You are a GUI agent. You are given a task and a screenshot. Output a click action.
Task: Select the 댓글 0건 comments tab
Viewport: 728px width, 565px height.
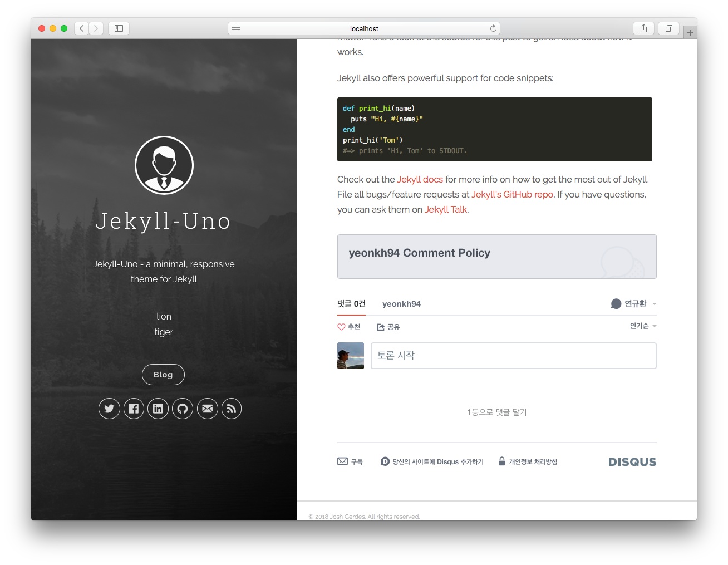pos(351,304)
